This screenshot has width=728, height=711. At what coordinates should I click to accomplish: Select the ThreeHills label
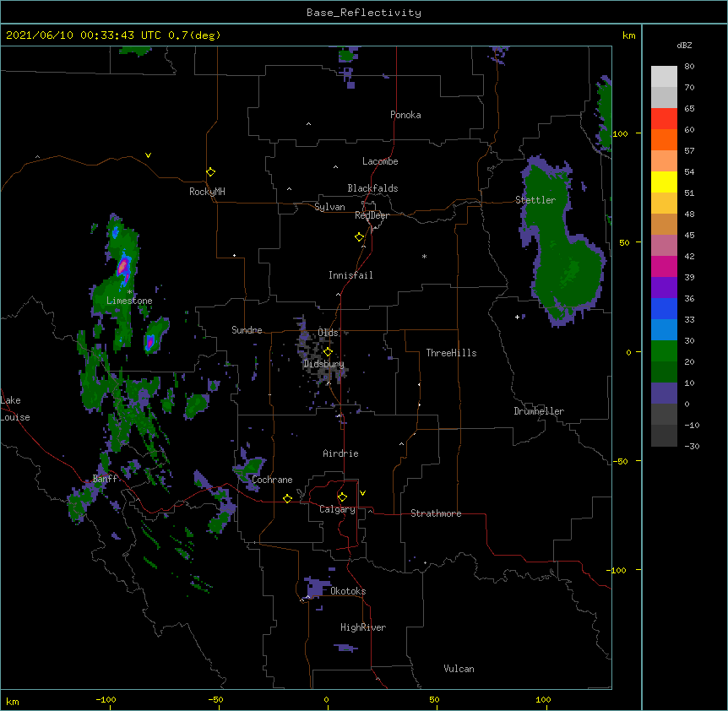point(451,353)
